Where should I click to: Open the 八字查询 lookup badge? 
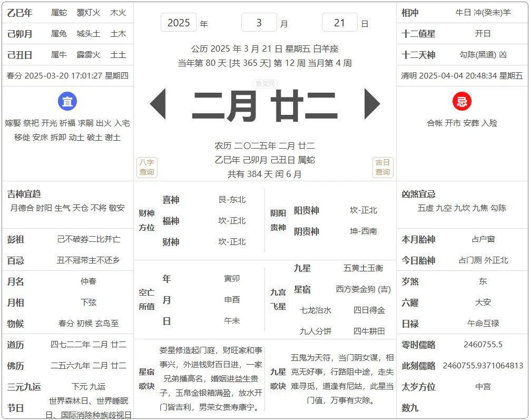(147, 168)
